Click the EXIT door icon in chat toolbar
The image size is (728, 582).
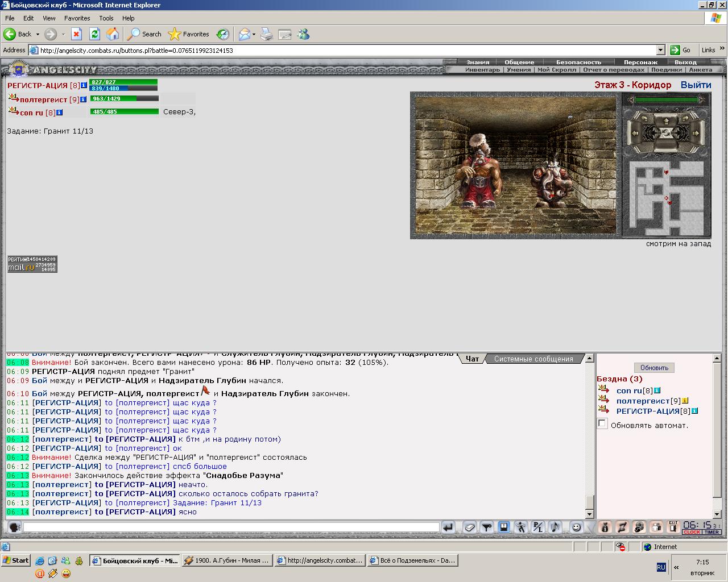click(673, 527)
